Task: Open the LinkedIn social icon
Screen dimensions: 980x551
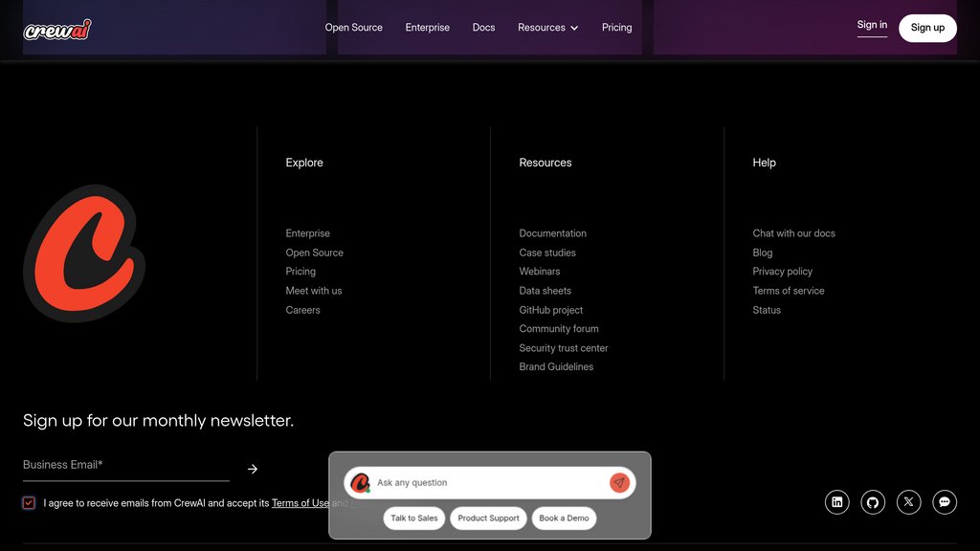Action: point(837,502)
